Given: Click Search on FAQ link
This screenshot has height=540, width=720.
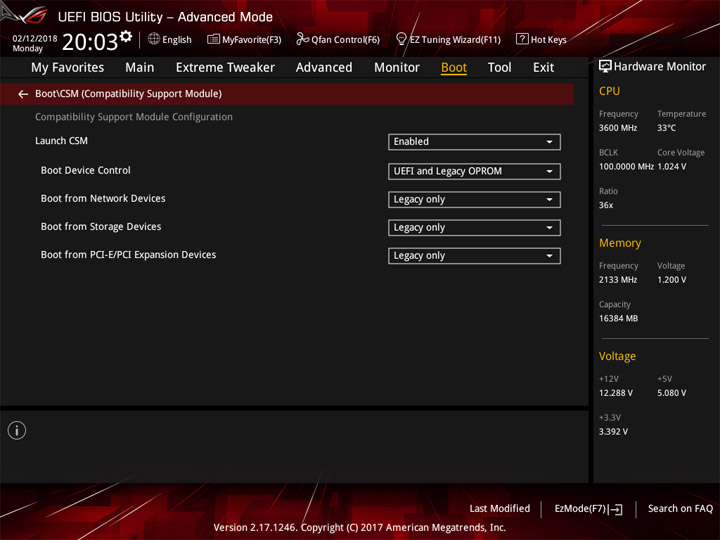Looking at the screenshot, I should 680,508.
